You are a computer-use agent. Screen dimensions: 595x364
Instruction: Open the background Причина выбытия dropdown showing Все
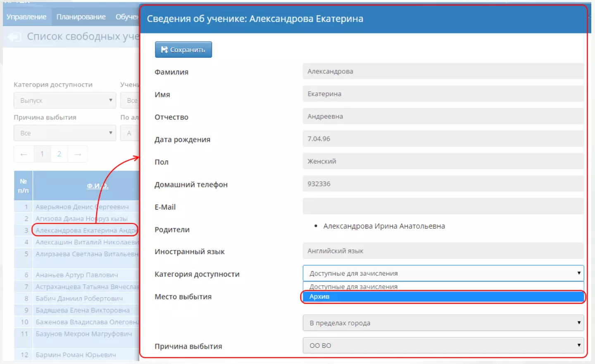click(x=65, y=133)
